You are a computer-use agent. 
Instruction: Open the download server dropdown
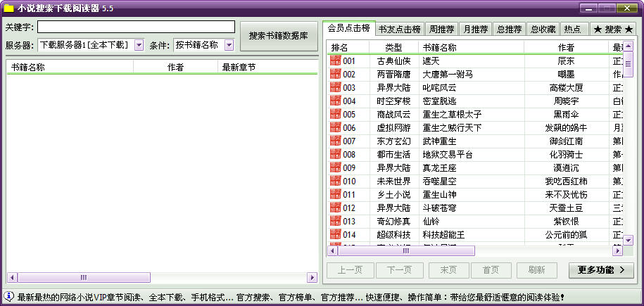pos(138,45)
